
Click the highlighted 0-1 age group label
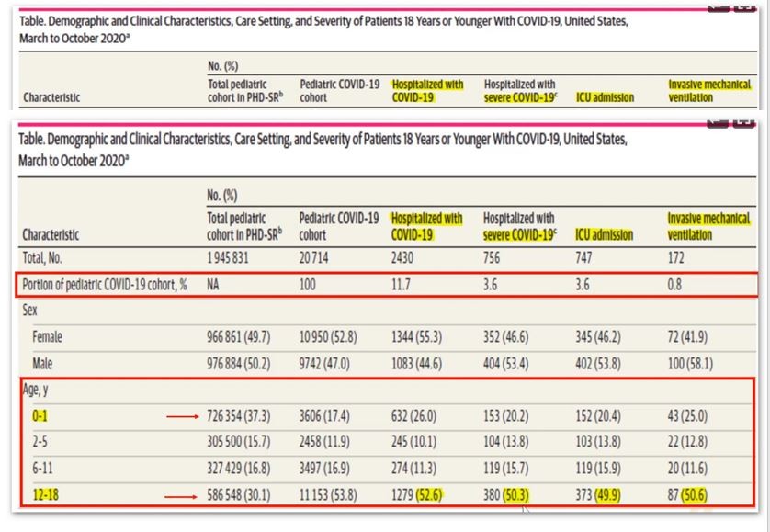click(42, 415)
